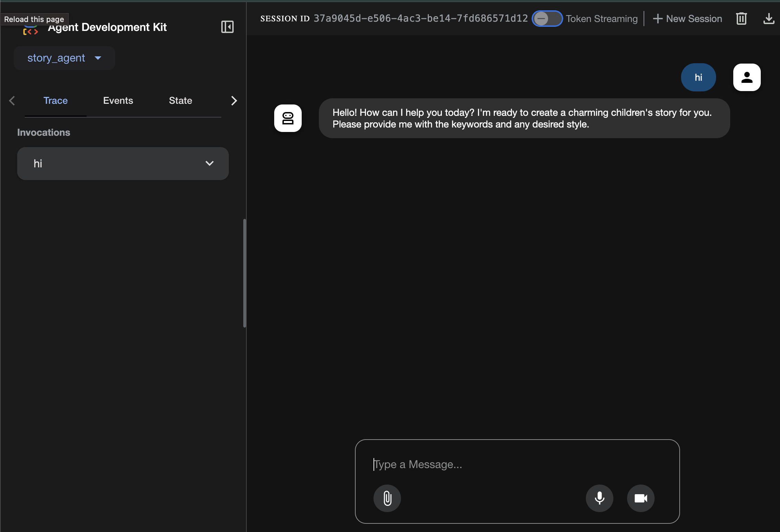Image resolution: width=780 pixels, height=532 pixels.
Task: Collapse the left side panel icon
Action: click(x=227, y=27)
